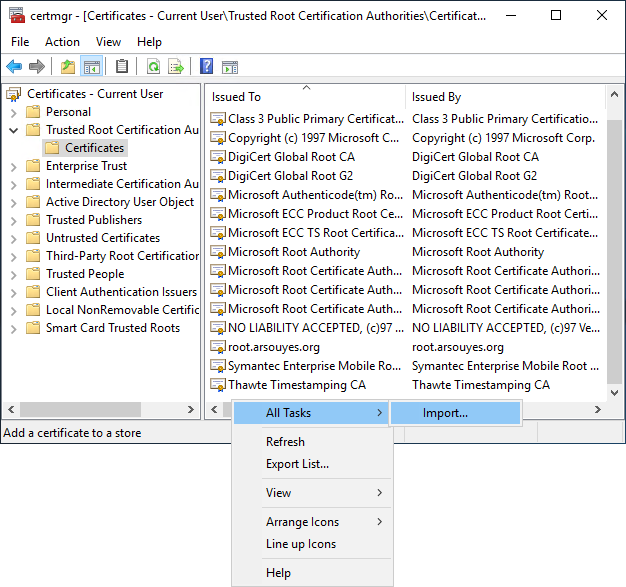
Task: Click the Smart Card Trusted Roots folder icon
Action: coord(33,328)
